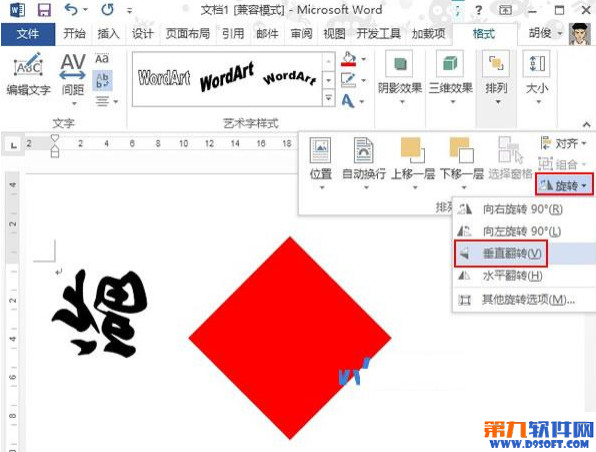Toggle WordArt vertical text button

click(102, 81)
